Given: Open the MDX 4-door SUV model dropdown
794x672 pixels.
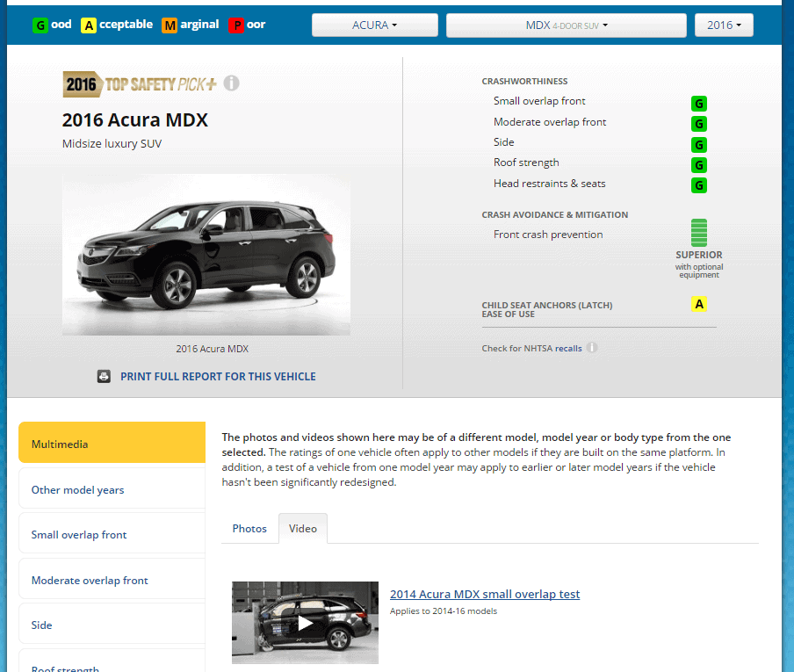Looking at the screenshot, I should click(x=566, y=25).
